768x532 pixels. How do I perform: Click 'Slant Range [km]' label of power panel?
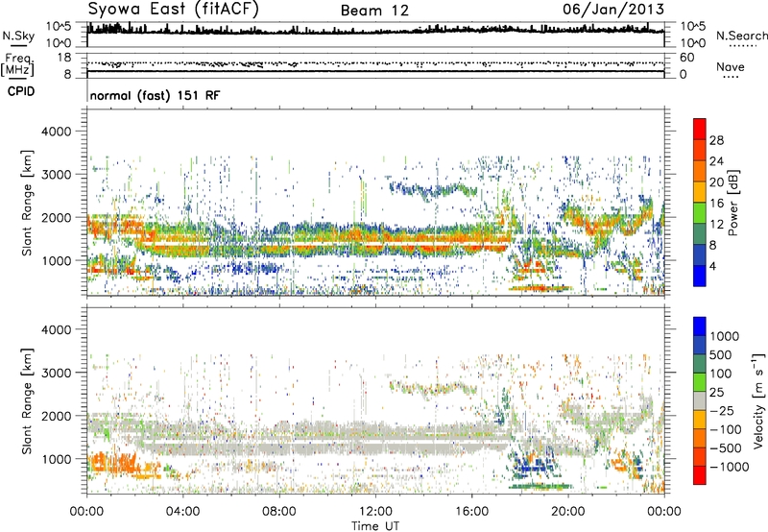[27, 203]
